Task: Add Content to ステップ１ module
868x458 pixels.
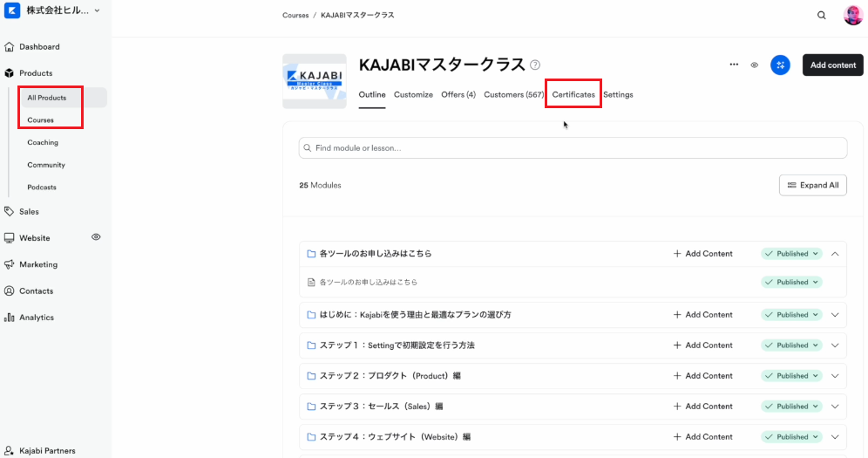Action: 703,345
